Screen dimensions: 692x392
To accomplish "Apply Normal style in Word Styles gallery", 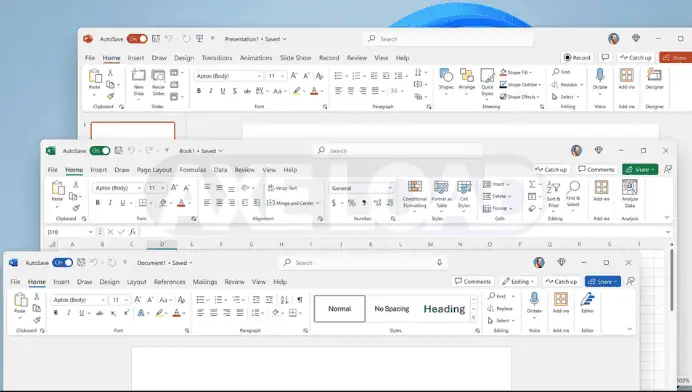I will click(x=339, y=309).
